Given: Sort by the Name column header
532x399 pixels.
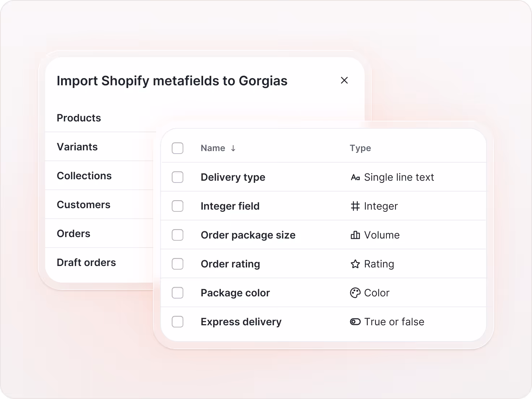Looking at the screenshot, I should coord(213,148).
